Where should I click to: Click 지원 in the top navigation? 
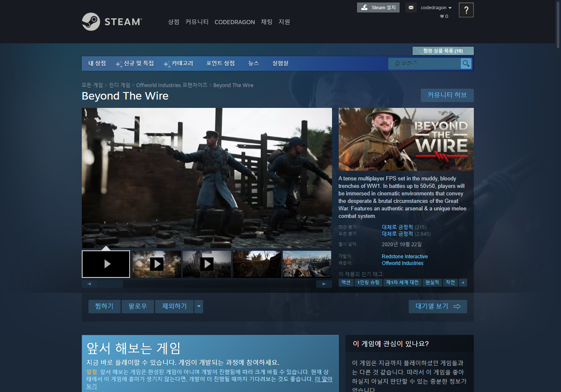284,22
